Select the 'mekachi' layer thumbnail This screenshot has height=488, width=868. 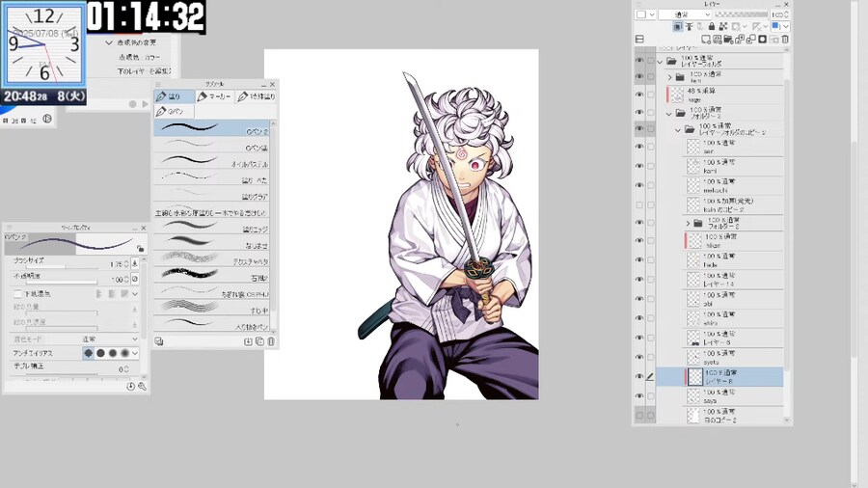pyautogui.click(x=693, y=185)
